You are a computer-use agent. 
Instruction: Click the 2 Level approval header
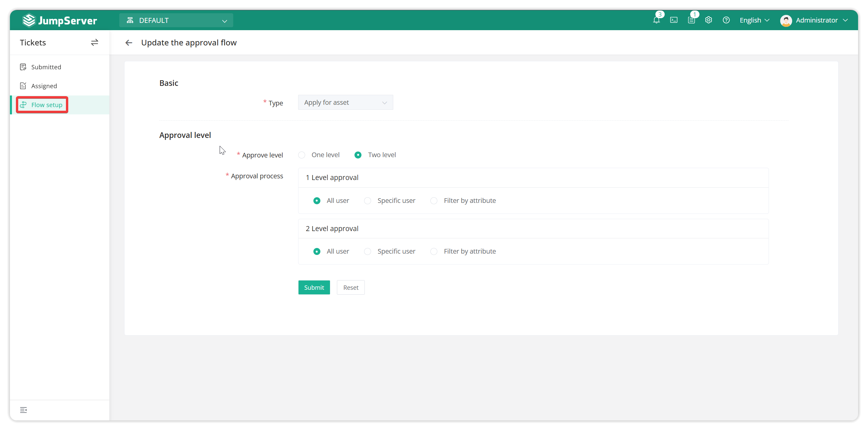pos(533,228)
